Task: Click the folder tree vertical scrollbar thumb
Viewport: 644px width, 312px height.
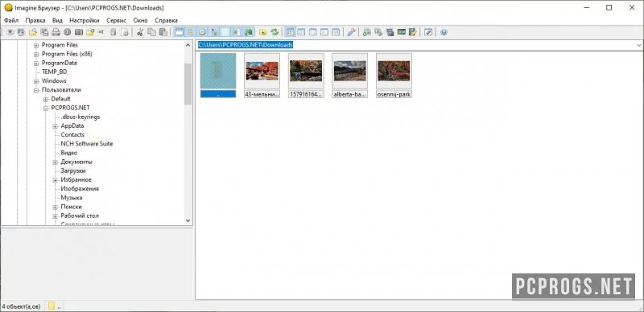Action: (x=188, y=84)
